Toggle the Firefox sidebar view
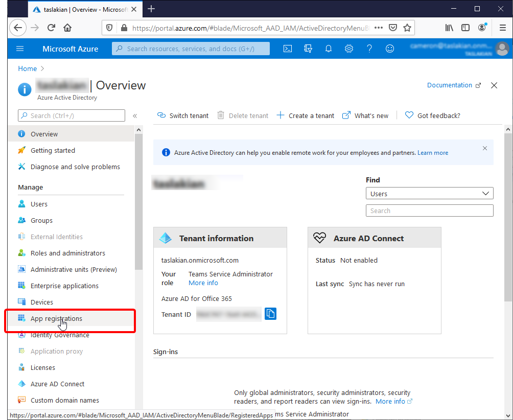Screen dimensions: 513x420 tap(465, 28)
